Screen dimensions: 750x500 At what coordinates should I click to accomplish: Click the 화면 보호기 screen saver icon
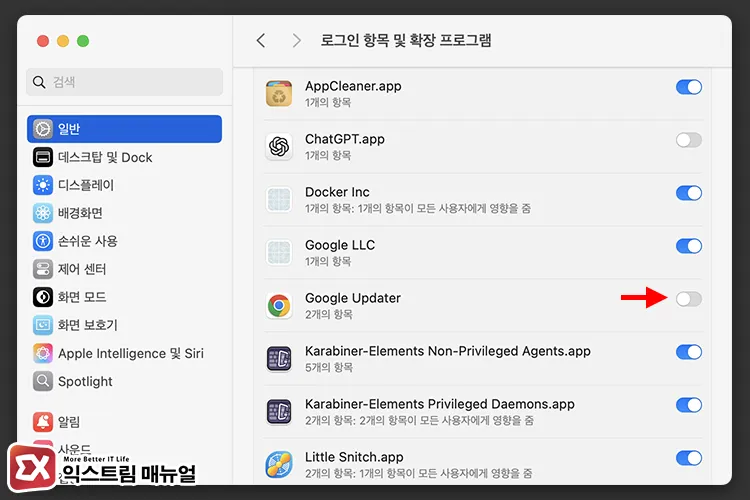[43, 325]
